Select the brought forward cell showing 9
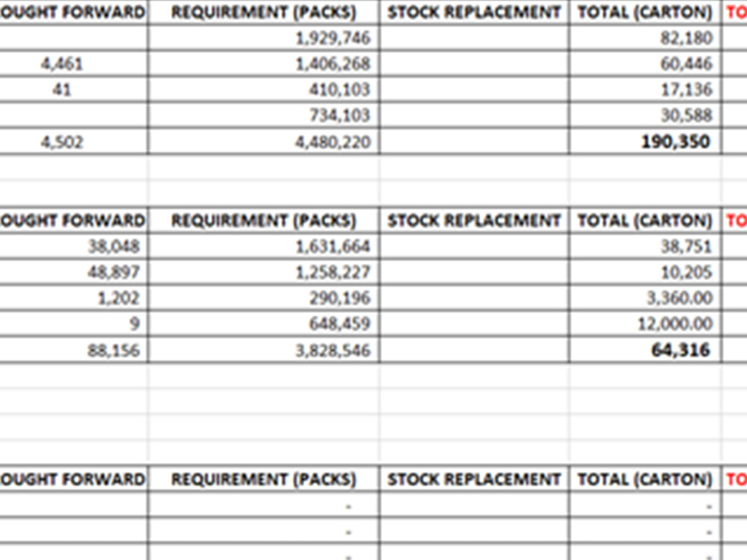The width and height of the screenshot is (747, 560). coord(73,324)
